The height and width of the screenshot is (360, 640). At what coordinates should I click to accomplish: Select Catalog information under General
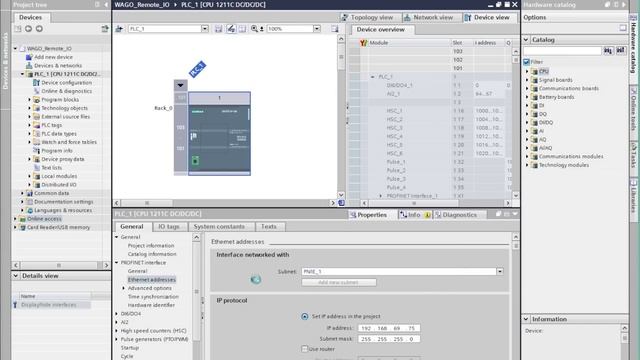point(152,254)
